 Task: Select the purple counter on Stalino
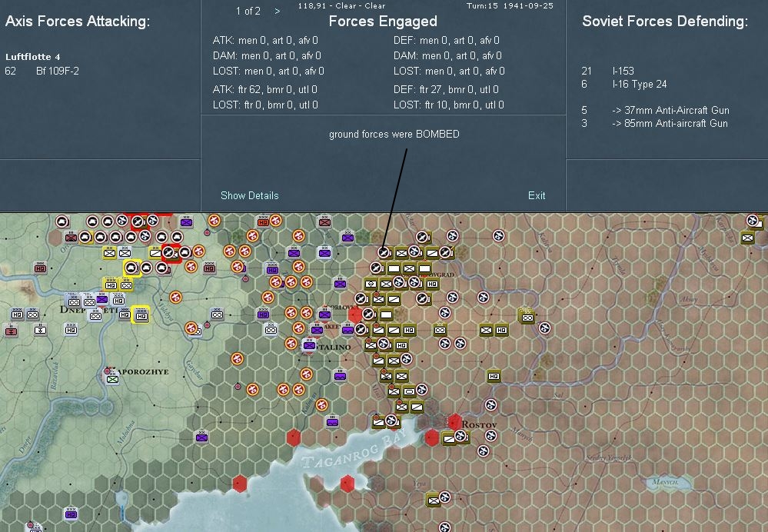(309, 345)
